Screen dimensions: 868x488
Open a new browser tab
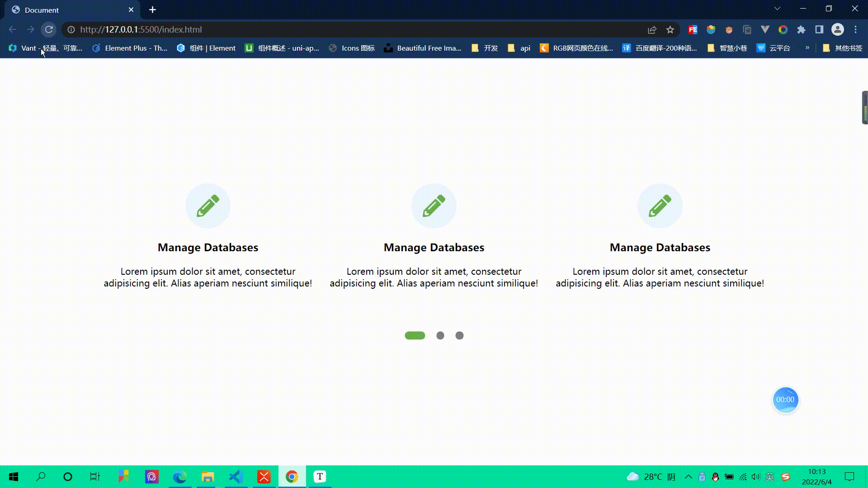(x=152, y=10)
